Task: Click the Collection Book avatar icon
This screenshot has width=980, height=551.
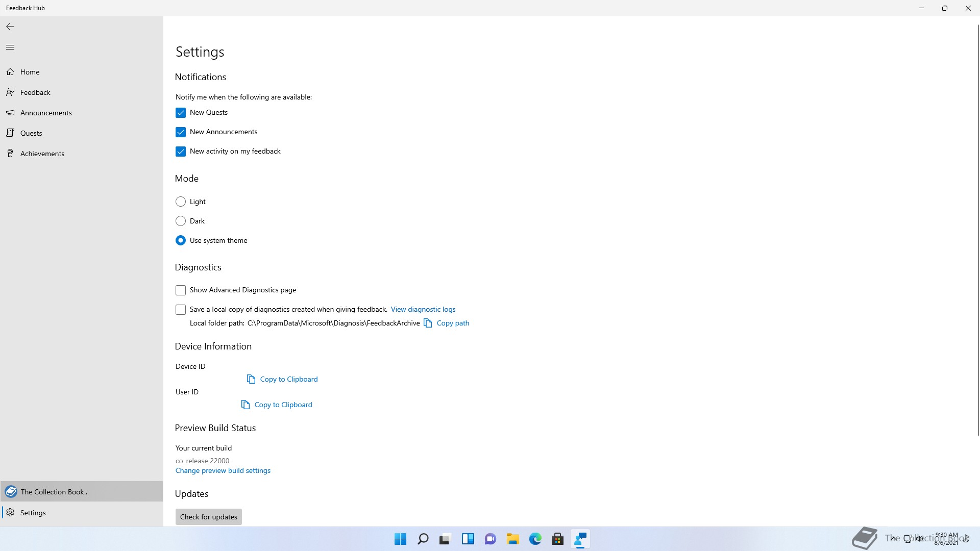Action: point(11,492)
